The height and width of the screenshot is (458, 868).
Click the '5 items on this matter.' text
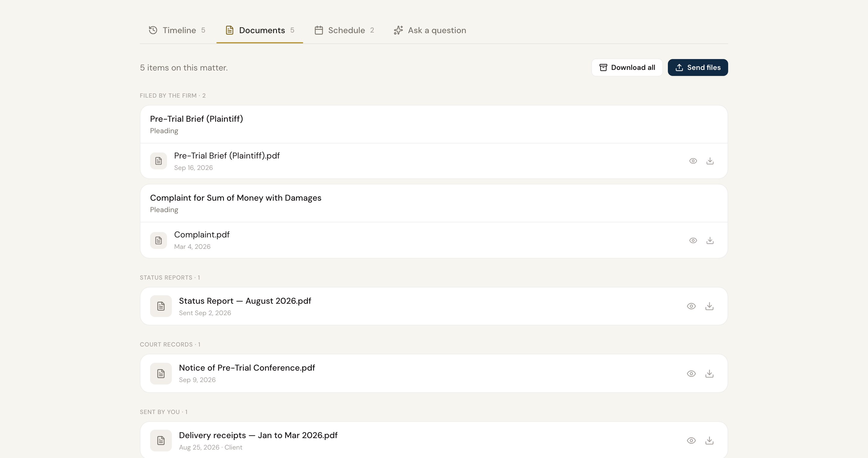click(x=184, y=68)
